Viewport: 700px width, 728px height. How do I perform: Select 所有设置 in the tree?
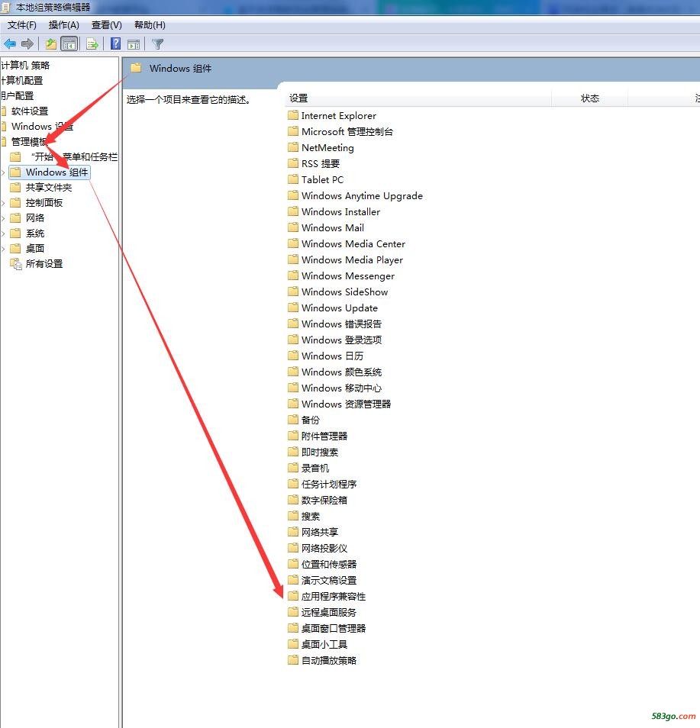pyautogui.click(x=44, y=264)
